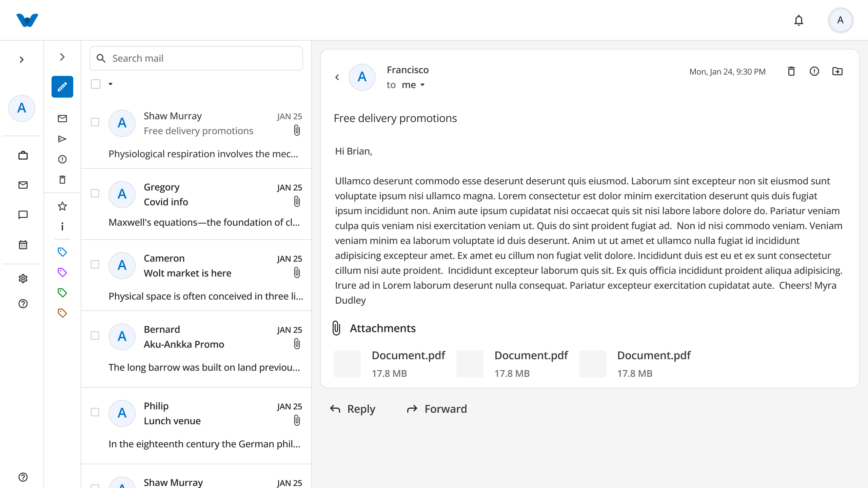Expand the mail folders sidebar chevron

(x=62, y=57)
